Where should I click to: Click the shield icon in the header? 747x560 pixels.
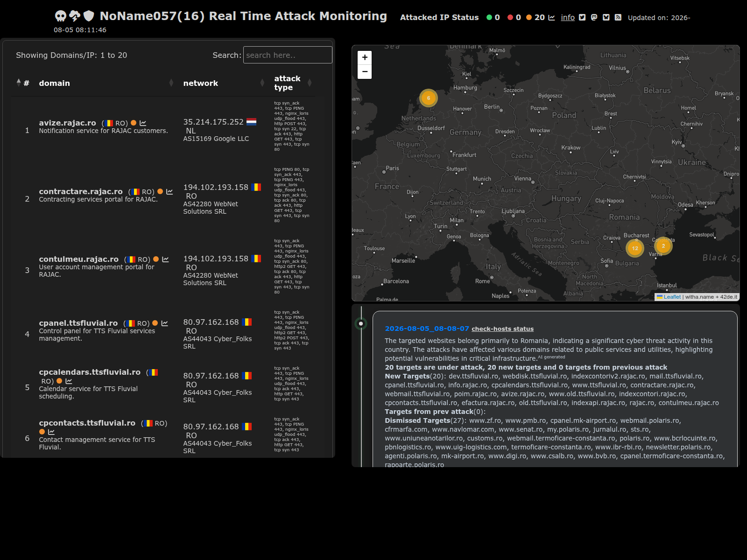[x=89, y=16]
